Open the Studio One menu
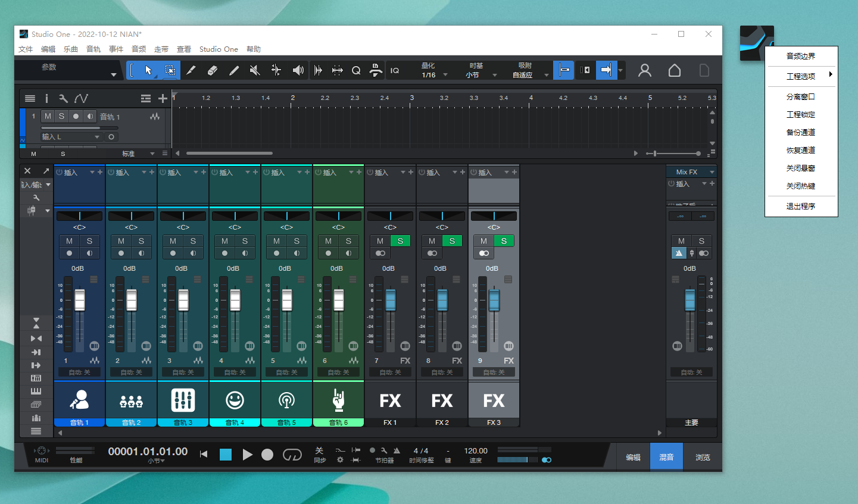 tap(219, 49)
